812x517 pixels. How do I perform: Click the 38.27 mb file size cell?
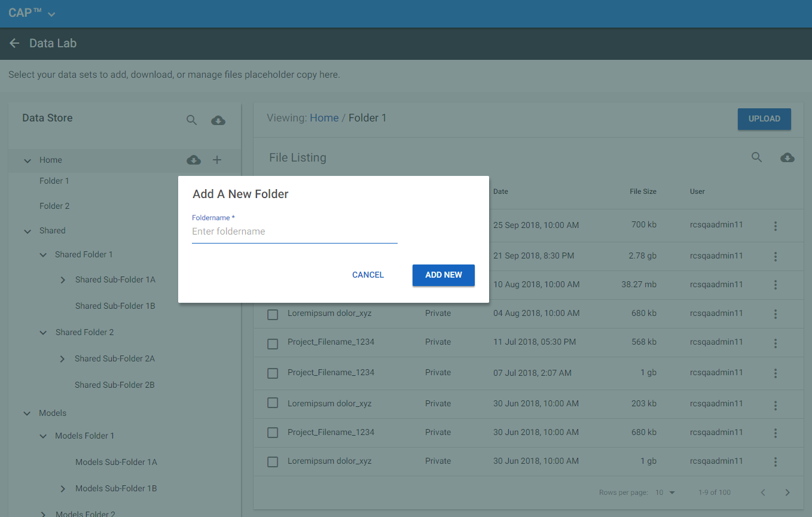tap(639, 284)
